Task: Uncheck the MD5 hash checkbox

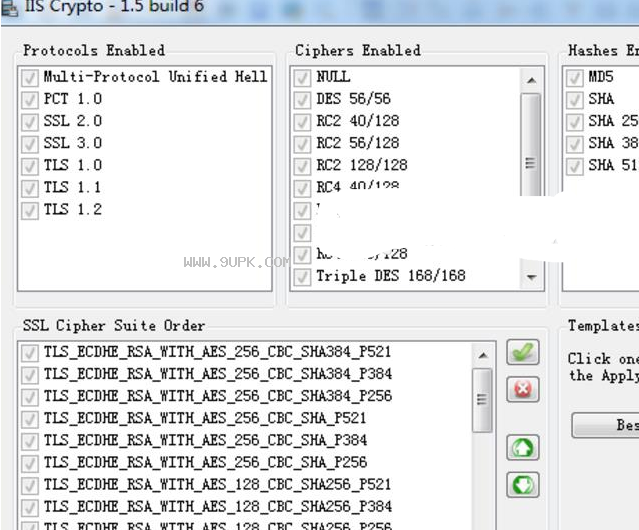Action: pyautogui.click(x=574, y=77)
